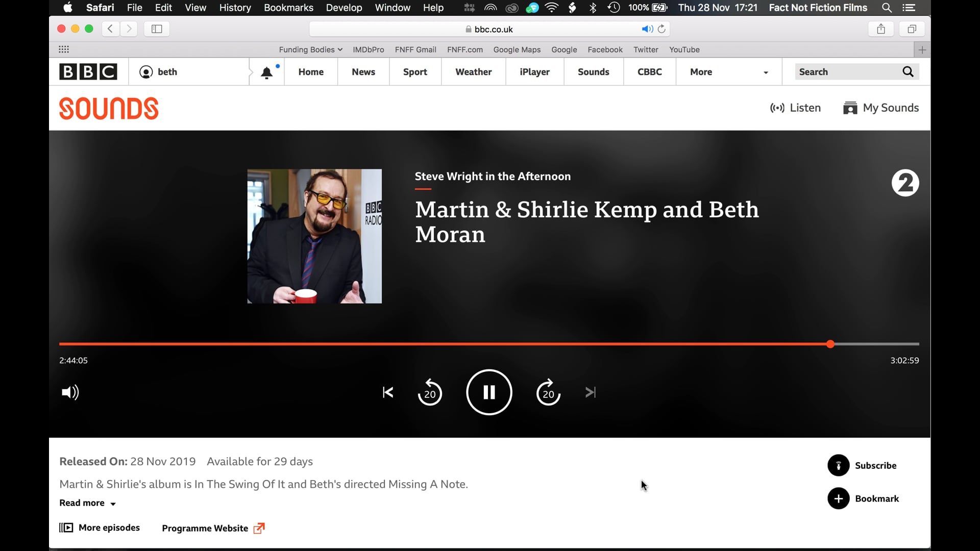Viewport: 980px width, 551px height.
Task: Toggle the Safari sidebar
Action: (157, 29)
